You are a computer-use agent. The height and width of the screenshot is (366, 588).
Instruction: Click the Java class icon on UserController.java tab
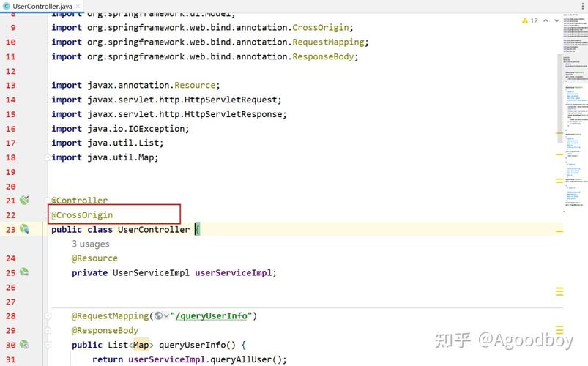7,6
